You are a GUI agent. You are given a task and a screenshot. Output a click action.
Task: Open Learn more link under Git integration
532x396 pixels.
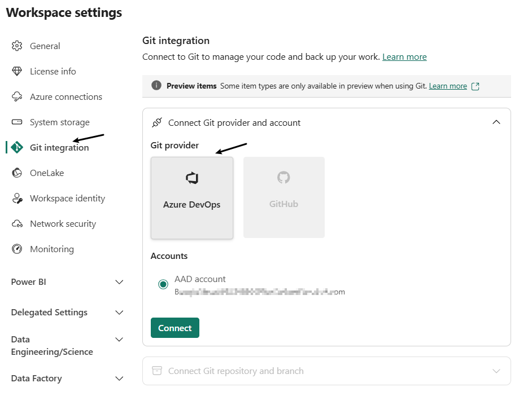point(404,56)
